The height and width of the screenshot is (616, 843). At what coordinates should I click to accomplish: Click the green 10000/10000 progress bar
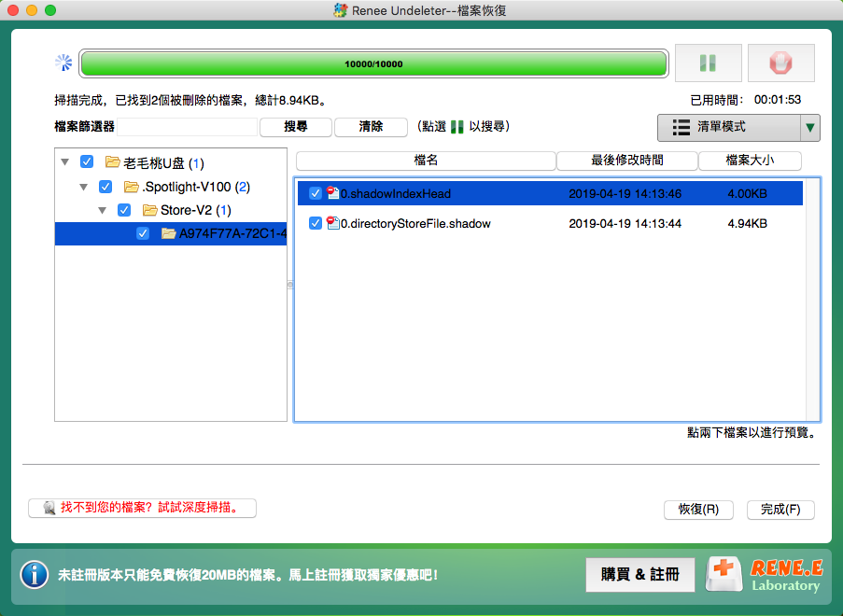pyautogui.click(x=373, y=64)
